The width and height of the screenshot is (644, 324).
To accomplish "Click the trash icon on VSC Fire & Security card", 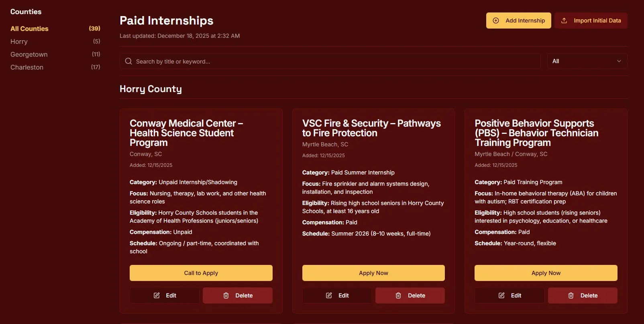I will [398, 295].
